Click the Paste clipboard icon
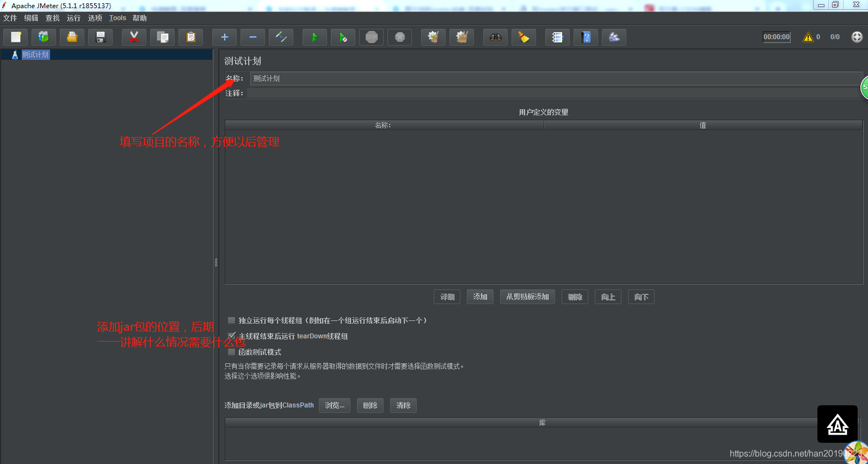Screen dimensions: 868x464 190,37
